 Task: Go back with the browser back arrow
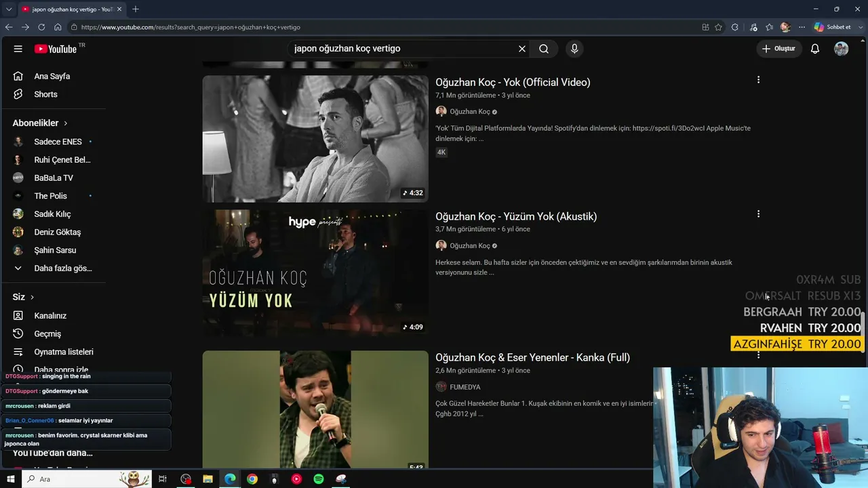tap(9, 27)
